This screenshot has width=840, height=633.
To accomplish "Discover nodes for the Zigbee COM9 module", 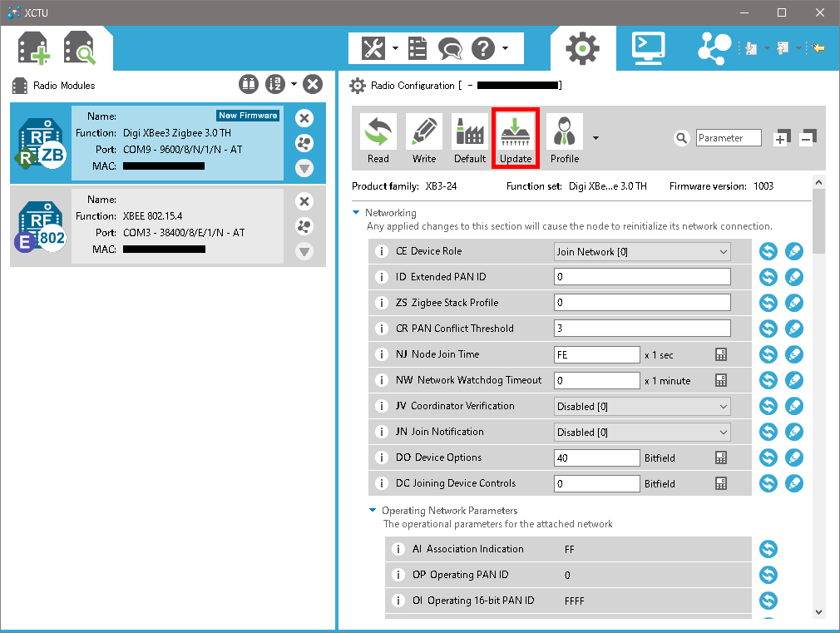I will (304, 143).
